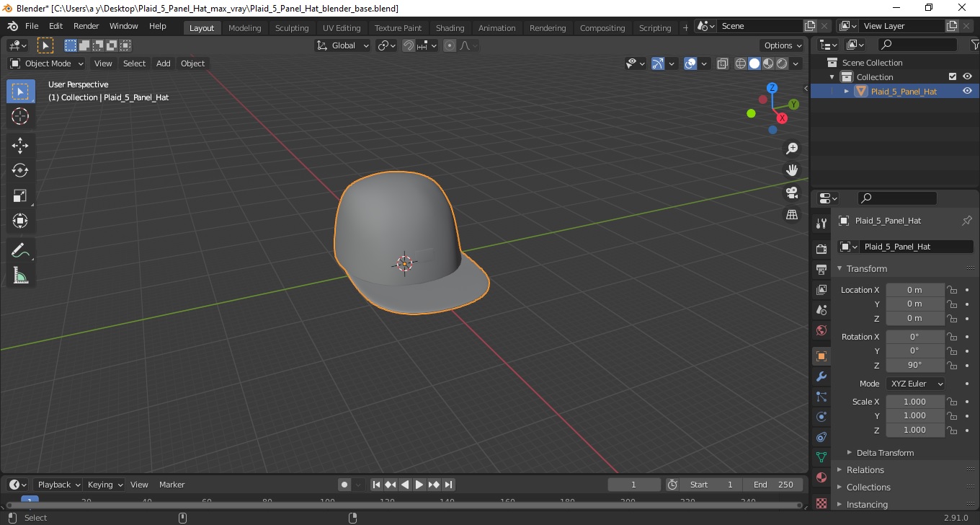
Task: Open the Object Data properties tab
Action: coord(821,457)
